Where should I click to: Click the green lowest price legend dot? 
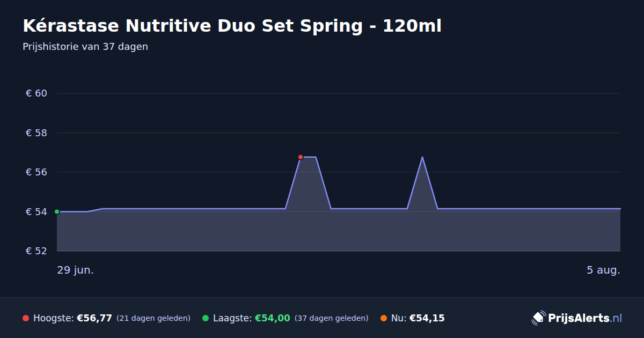point(206,318)
